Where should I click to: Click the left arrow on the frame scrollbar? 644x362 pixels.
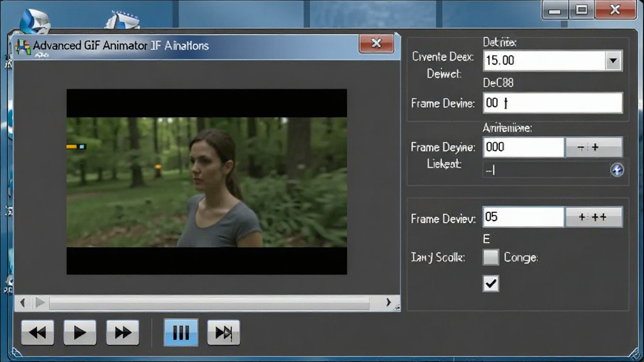[x=22, y=303]
